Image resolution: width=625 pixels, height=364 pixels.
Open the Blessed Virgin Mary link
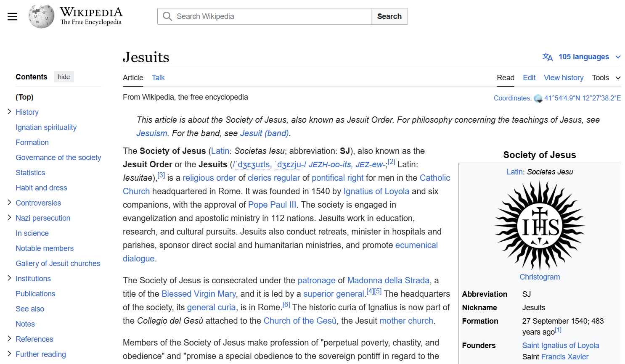(x=199, y=294)
